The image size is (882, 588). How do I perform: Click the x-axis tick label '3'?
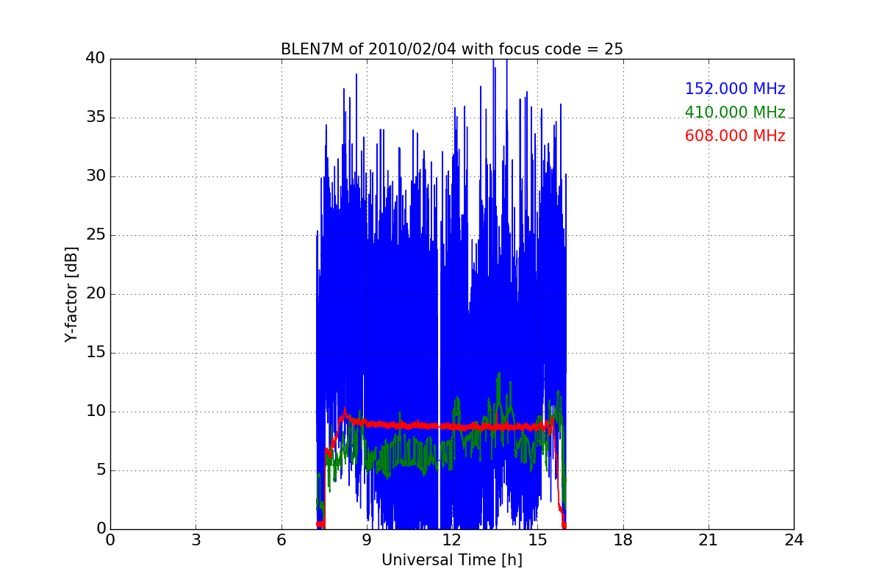click(x=196, y=540)
